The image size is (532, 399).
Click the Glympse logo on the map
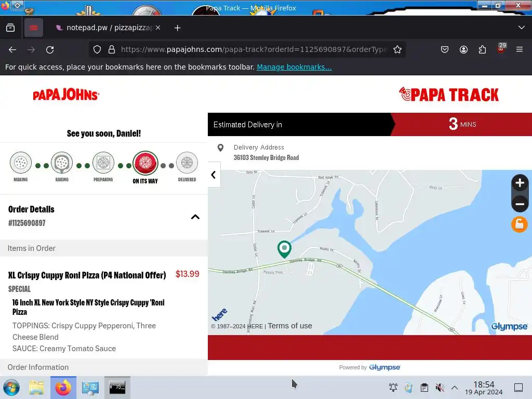509,326
